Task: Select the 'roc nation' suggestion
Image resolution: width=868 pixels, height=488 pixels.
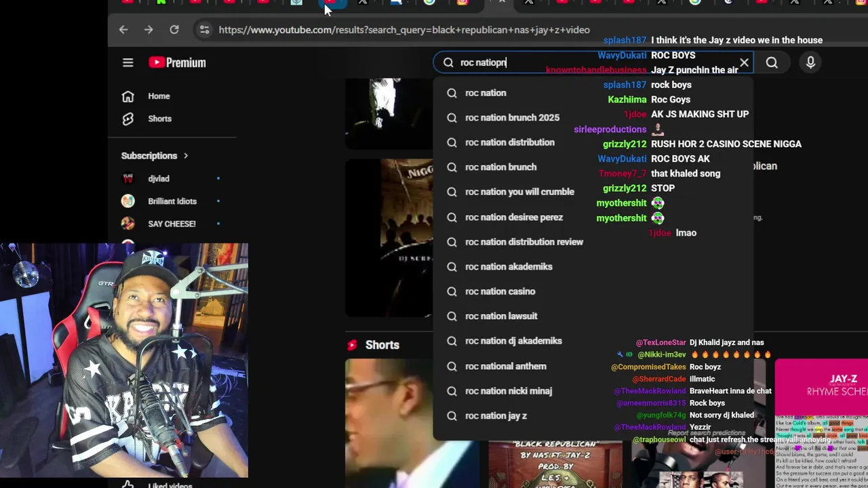Action: [593, 93]
